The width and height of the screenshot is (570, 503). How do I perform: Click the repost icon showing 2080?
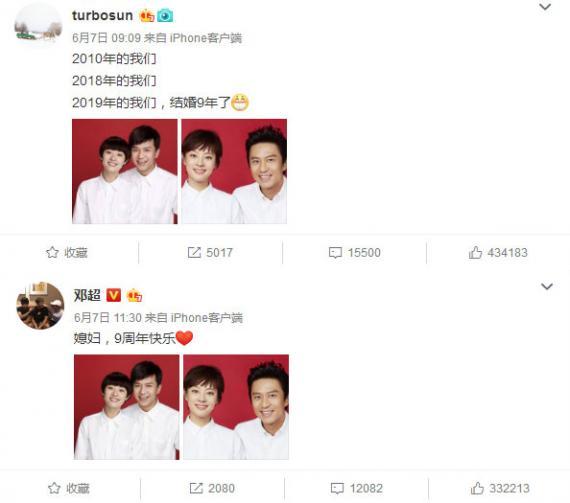pos(196,488)
